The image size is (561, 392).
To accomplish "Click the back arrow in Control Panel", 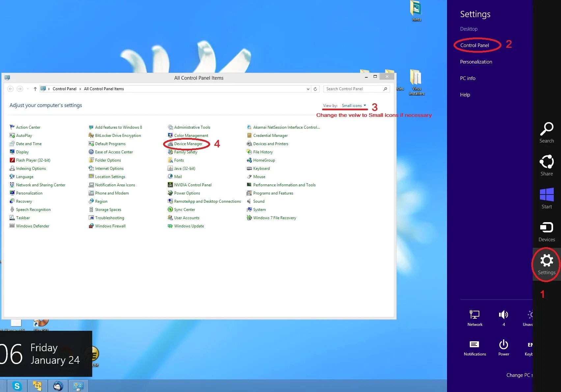I will (x=11, y=89).
